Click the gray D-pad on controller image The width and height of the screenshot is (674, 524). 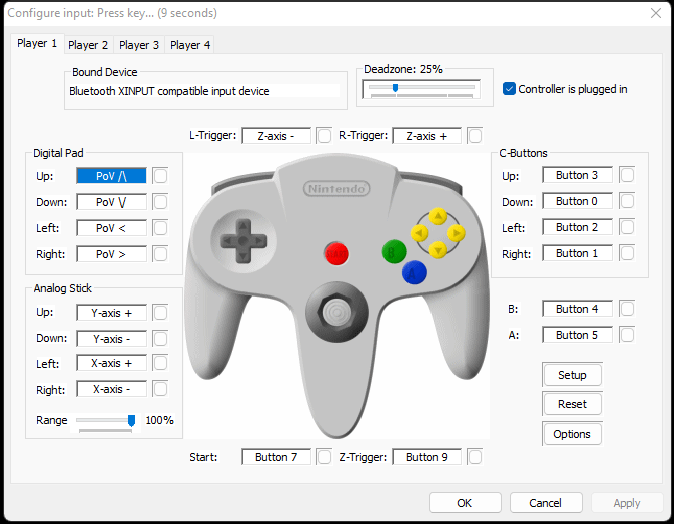(x=243, y=241)
